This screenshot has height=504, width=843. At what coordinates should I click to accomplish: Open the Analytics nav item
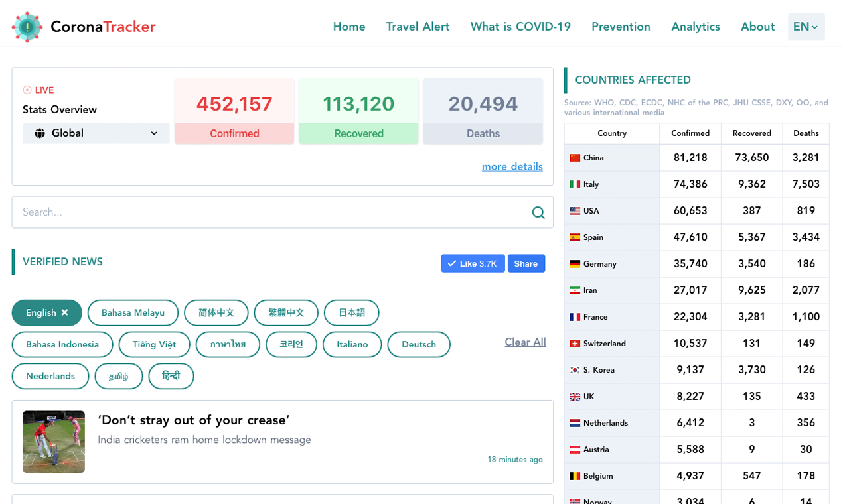click(696, 27)
